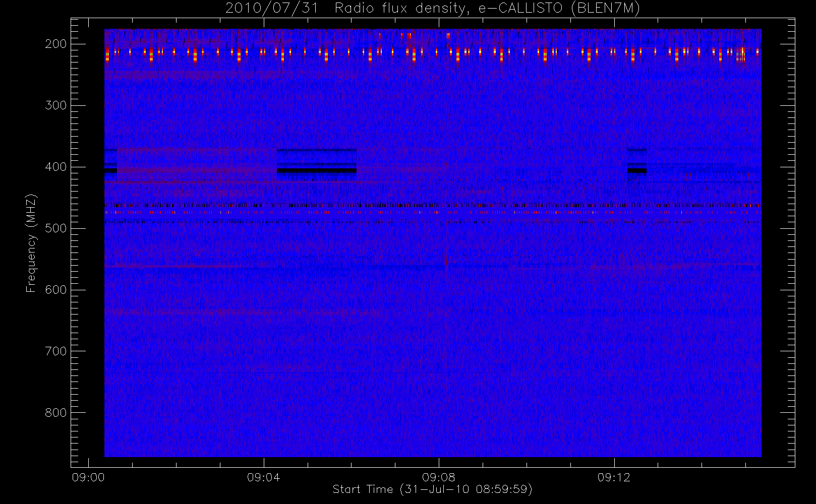Click the 800 frequency tick label
This screenshot has width=816, height=504.
pos(55,413)
